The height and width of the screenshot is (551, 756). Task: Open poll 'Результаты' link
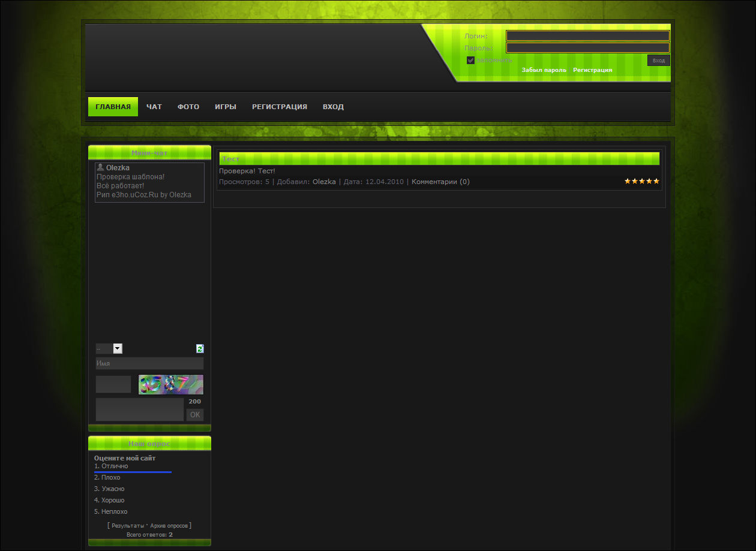tap(128, 525)
